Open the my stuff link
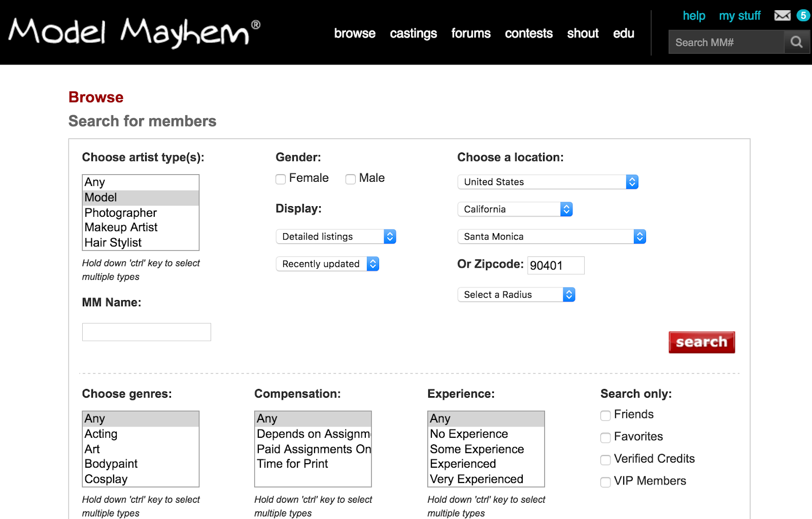The image size is (812, 519). coord(740,16)
